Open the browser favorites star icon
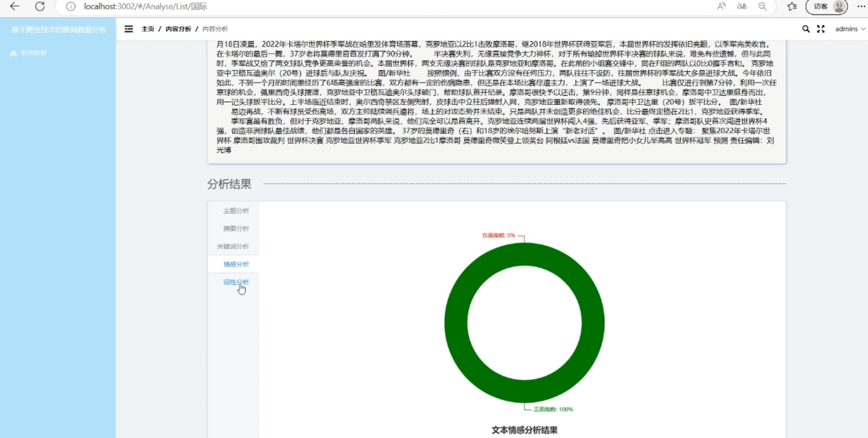 click(x=792, y=6)
